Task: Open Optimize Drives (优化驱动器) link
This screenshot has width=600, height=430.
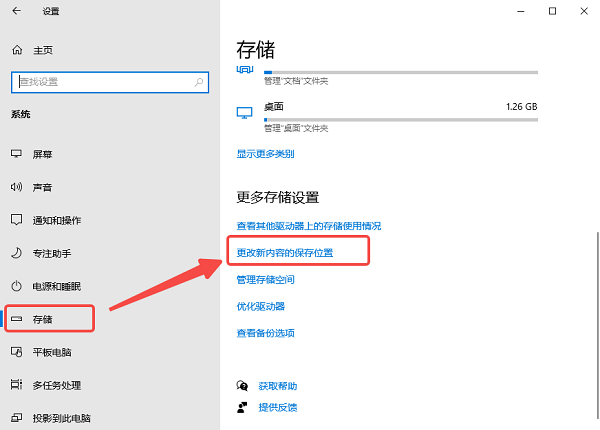Action: pos(260,306)
